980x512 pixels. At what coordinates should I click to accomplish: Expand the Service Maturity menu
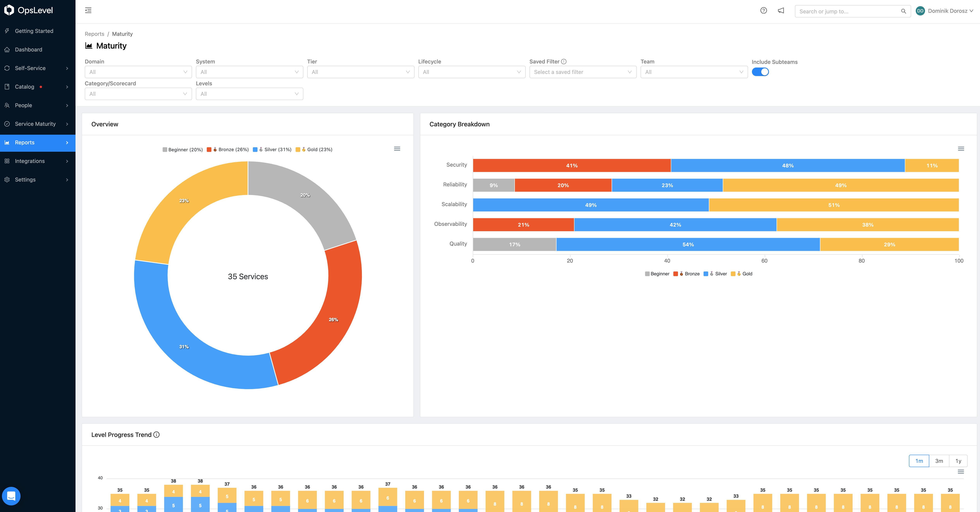tap(38, 124)
